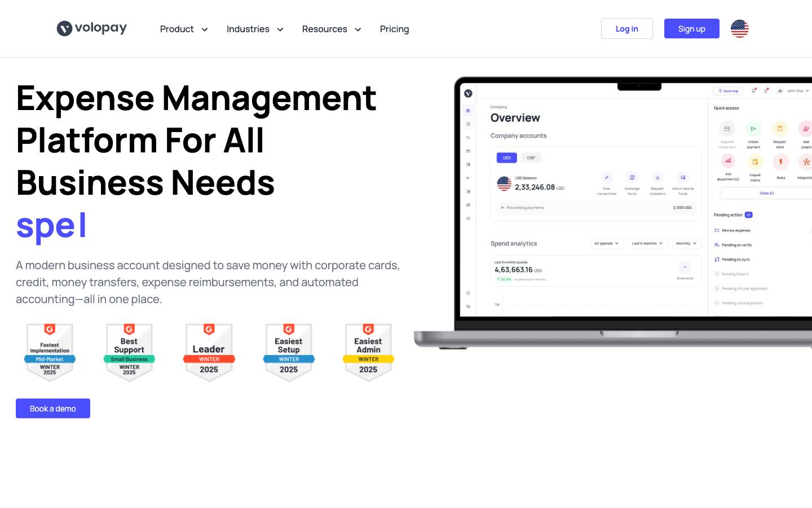
Task: Click the Sign up button
Action: click(691, 28)
